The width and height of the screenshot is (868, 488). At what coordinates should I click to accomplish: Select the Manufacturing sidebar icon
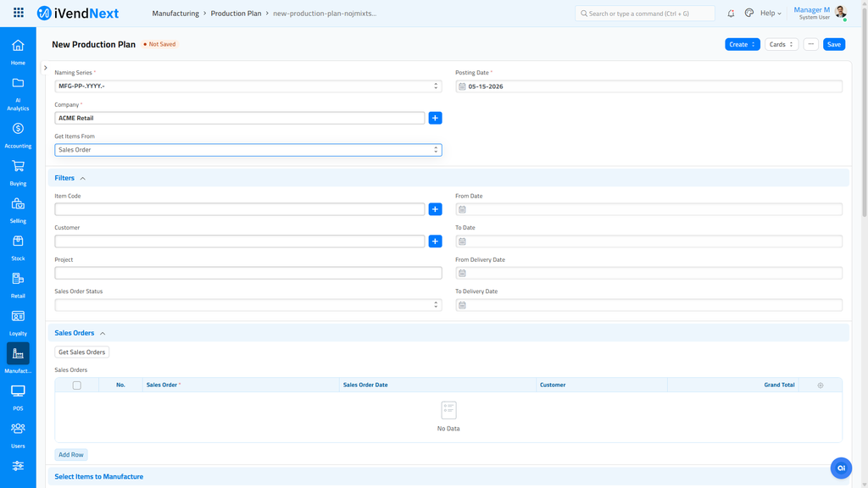pos(18,353)
